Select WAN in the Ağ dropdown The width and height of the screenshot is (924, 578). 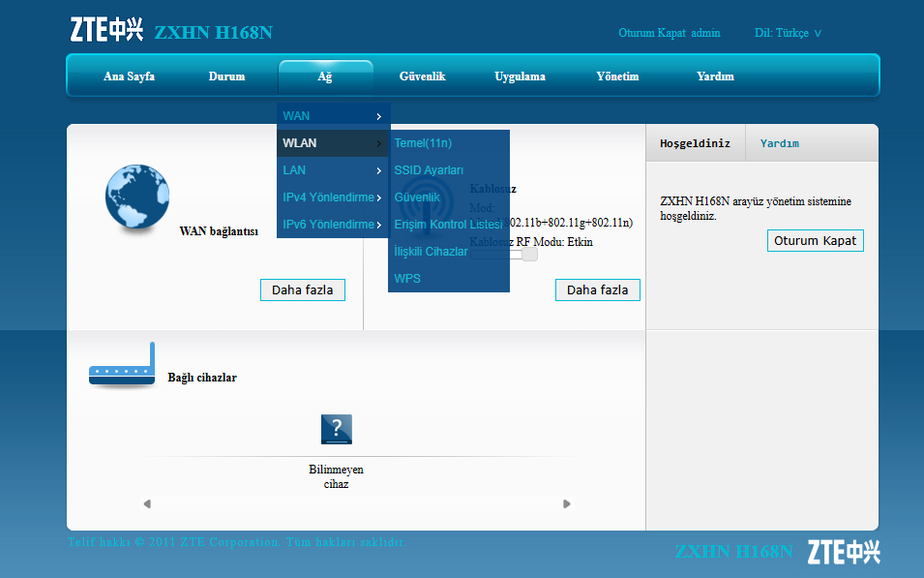coord(333,116)
